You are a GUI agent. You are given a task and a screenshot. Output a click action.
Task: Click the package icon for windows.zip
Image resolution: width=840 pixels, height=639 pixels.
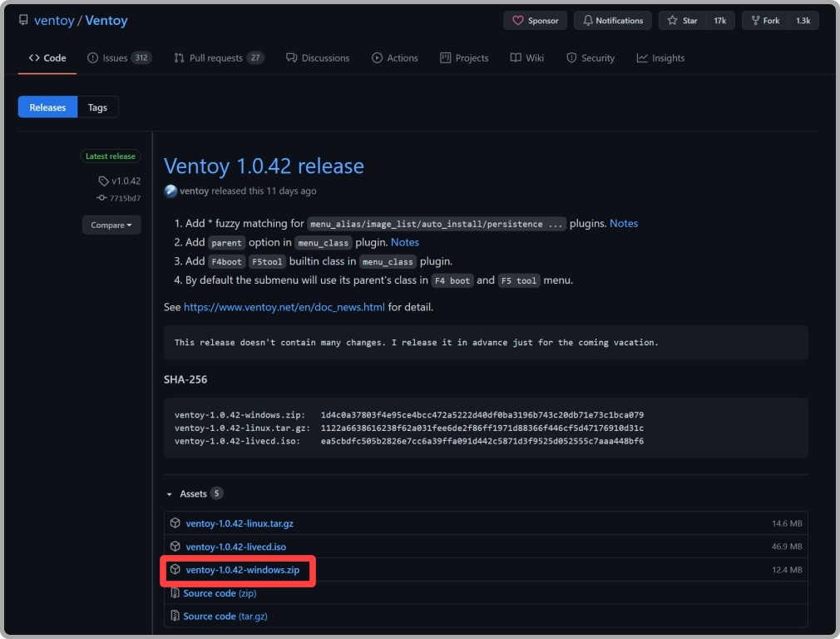click(175, 569)
